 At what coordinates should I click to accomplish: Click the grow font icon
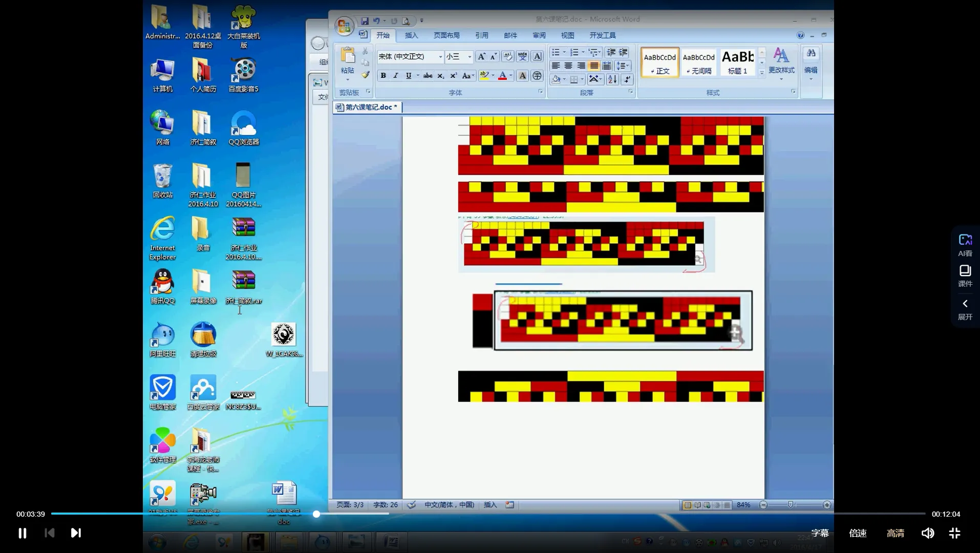coord(481,56)
